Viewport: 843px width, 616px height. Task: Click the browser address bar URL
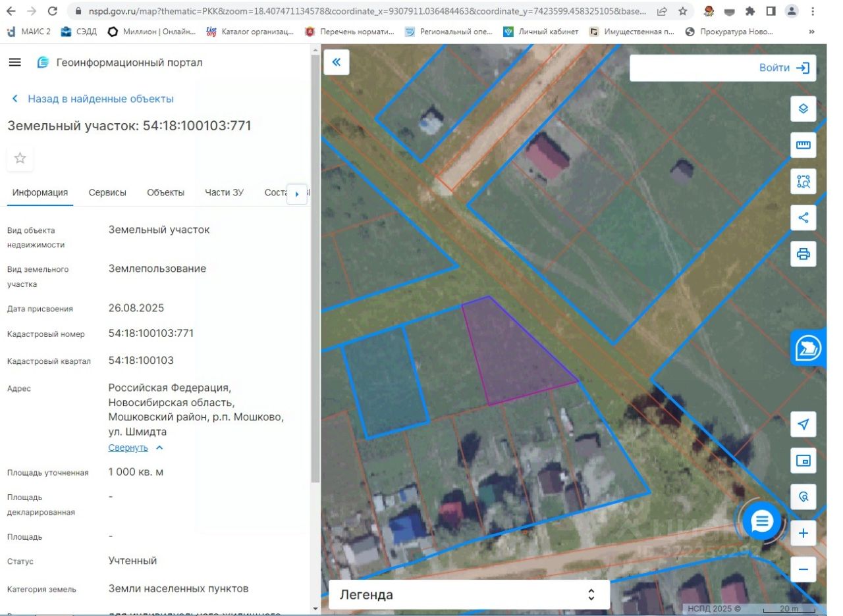368,11
